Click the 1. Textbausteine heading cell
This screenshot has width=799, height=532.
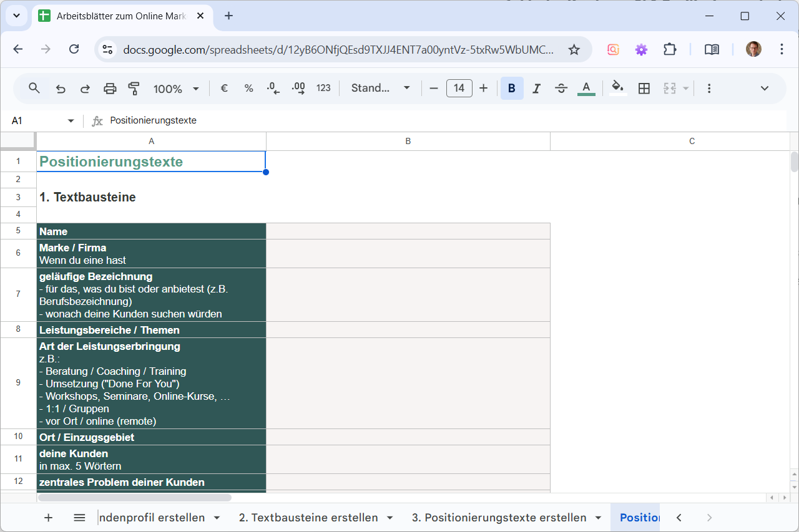[x=152, y=197]
